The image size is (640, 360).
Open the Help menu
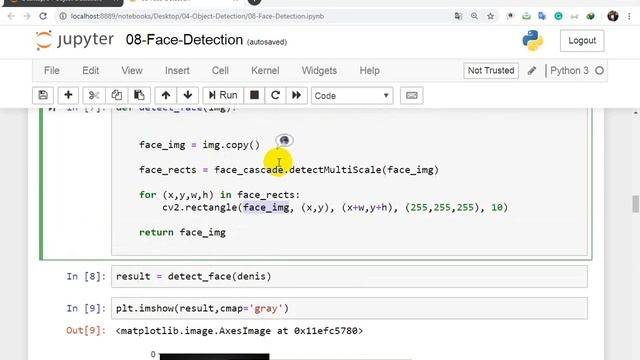[x=369, y=71]
